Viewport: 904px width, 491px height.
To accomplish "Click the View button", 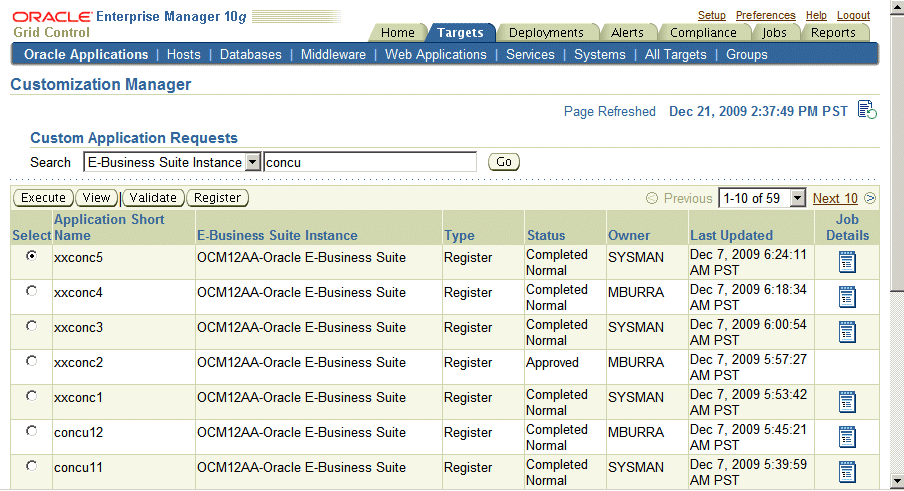I will [96, 198].
